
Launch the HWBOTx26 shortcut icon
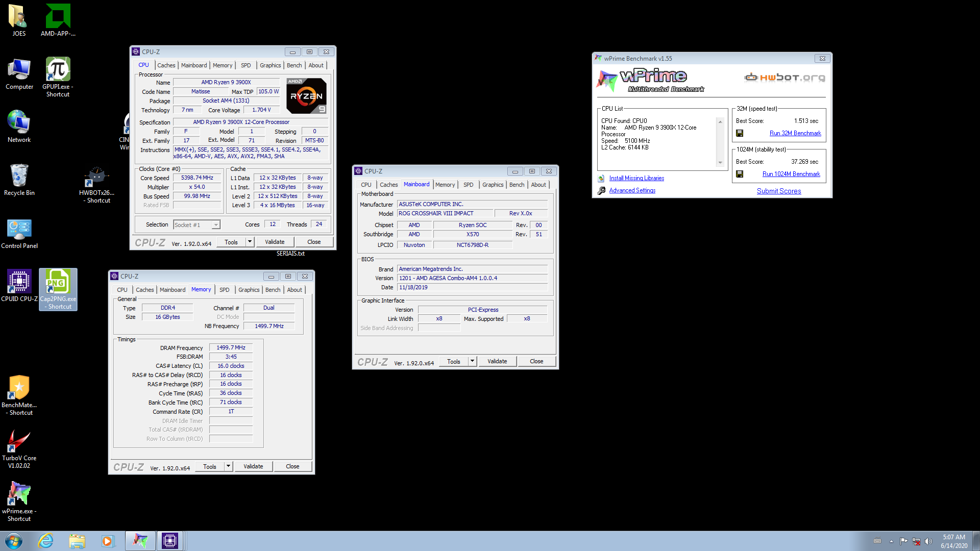[x=96, y=185]
